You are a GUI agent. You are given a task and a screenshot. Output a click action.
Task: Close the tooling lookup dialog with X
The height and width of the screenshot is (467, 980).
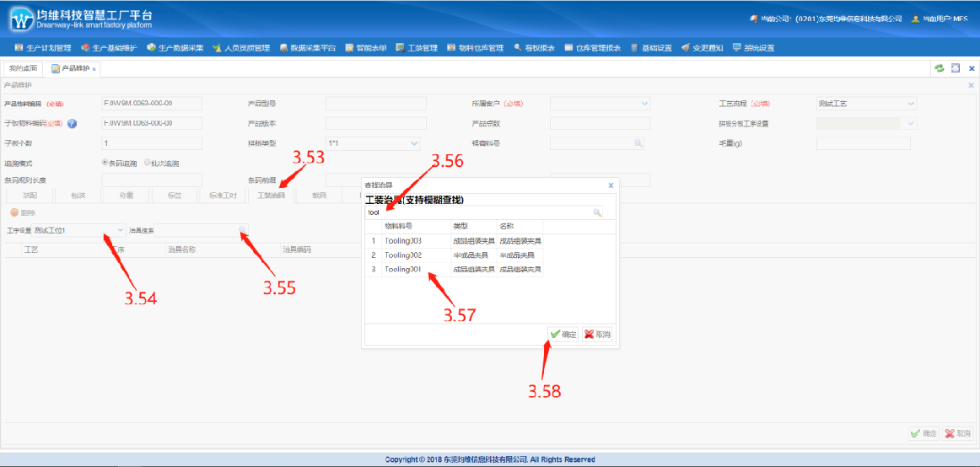[x=611, y=185]
